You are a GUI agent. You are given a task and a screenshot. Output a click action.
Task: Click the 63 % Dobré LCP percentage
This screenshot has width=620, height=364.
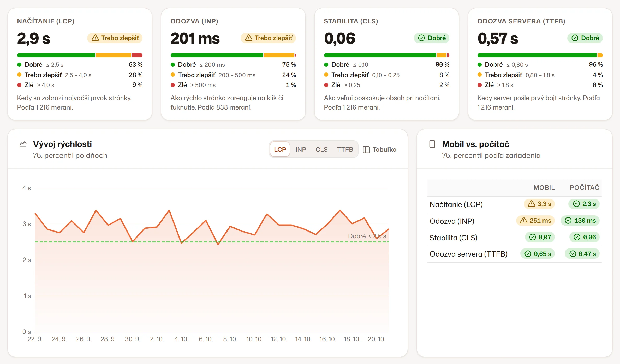pos(136,64)
